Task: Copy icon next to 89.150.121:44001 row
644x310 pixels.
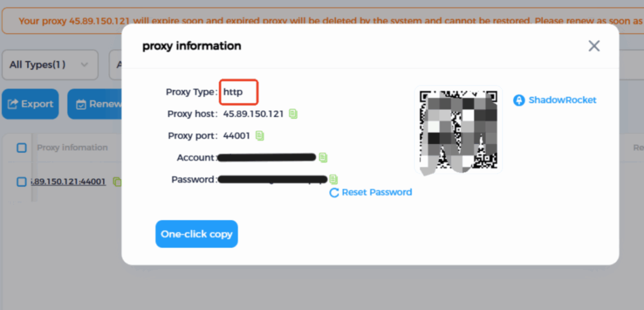Action: coord(117,182)
